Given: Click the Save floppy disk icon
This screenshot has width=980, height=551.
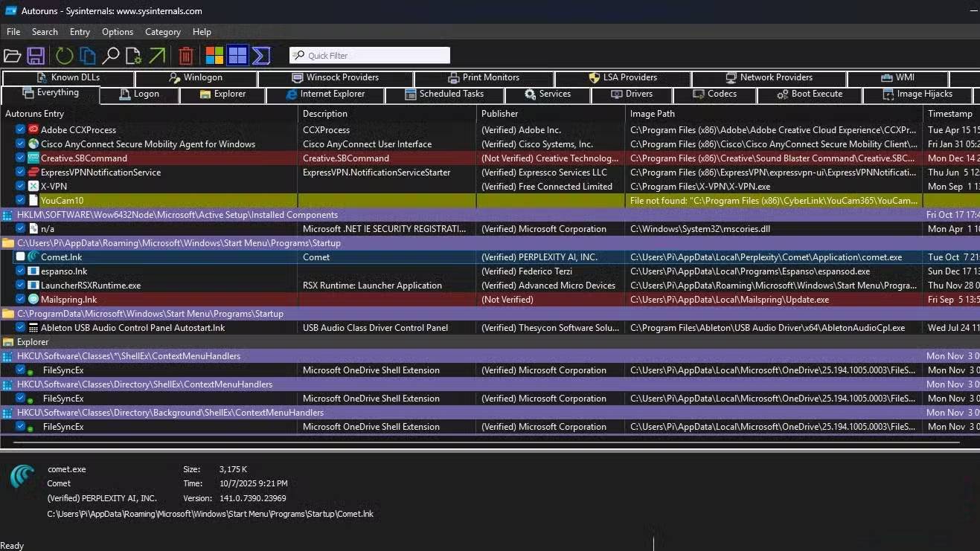Looking at the screenshot, I should (36, 56).
